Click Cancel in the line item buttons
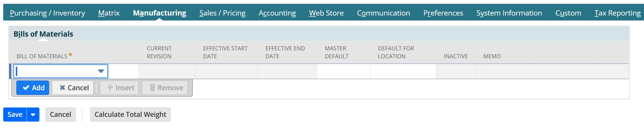 (x=73, y=88)
